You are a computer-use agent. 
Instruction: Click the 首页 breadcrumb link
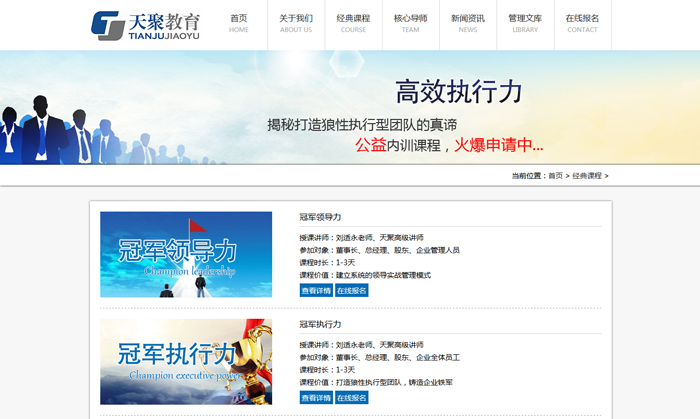[x=555, y=176]
